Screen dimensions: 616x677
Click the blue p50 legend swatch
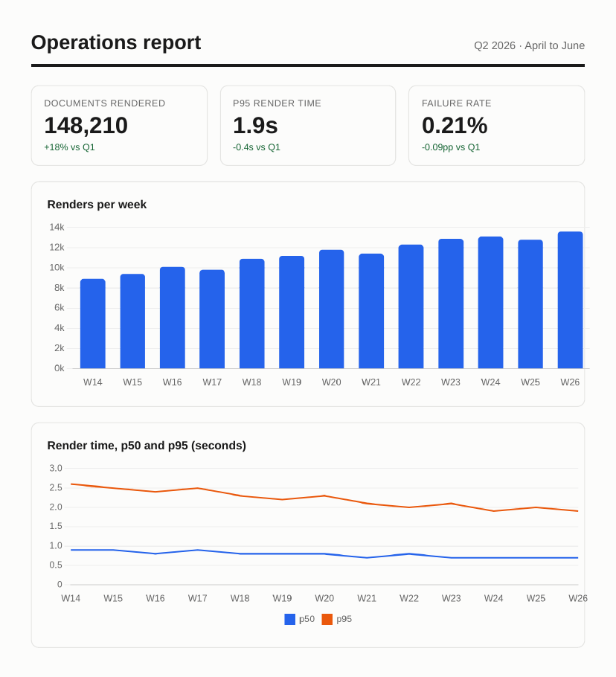[289, 619]
